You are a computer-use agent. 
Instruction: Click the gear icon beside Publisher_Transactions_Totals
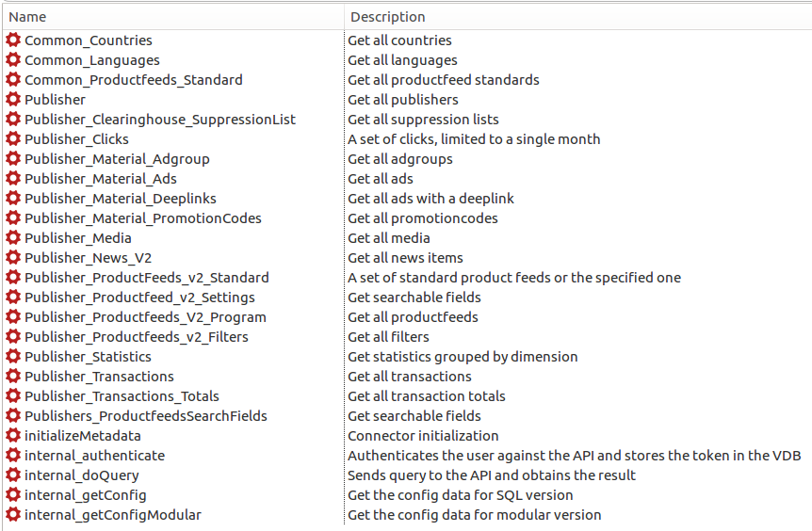coord(13,396)
